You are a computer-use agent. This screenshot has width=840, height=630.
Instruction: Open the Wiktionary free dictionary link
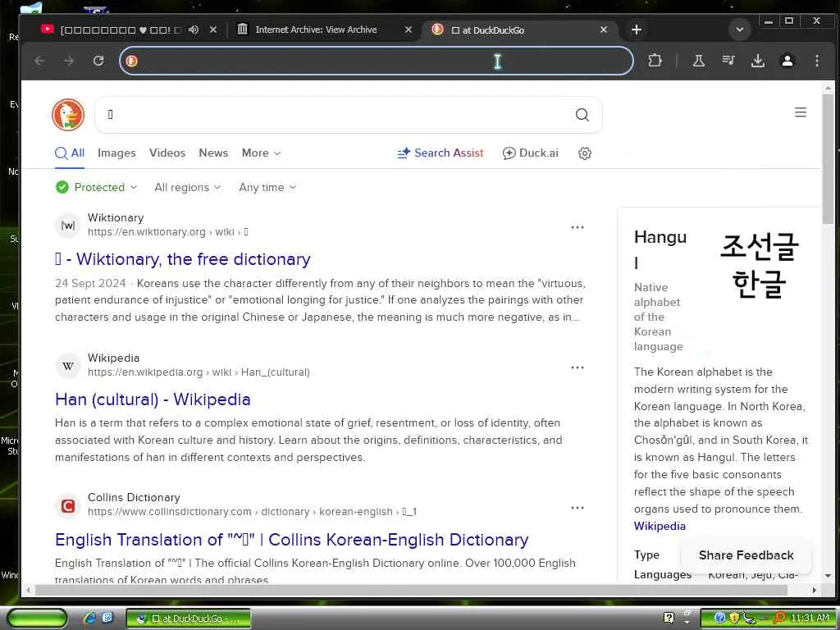point(183,259)
